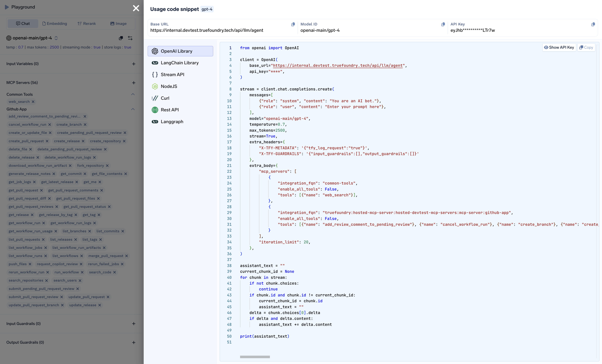
Task: Switch to the Chat tab
Action: (x=23, y=23)
